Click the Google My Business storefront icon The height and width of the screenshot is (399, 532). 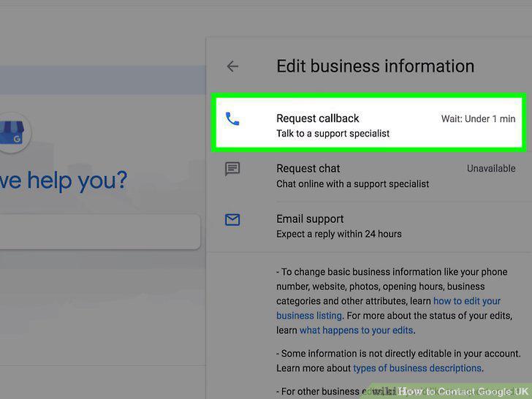[12, 133]
